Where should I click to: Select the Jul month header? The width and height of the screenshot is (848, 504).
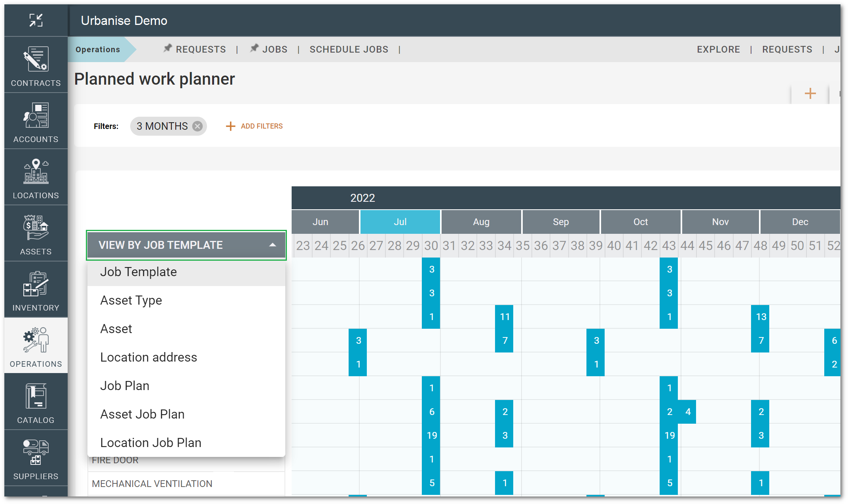coord(400,222)
